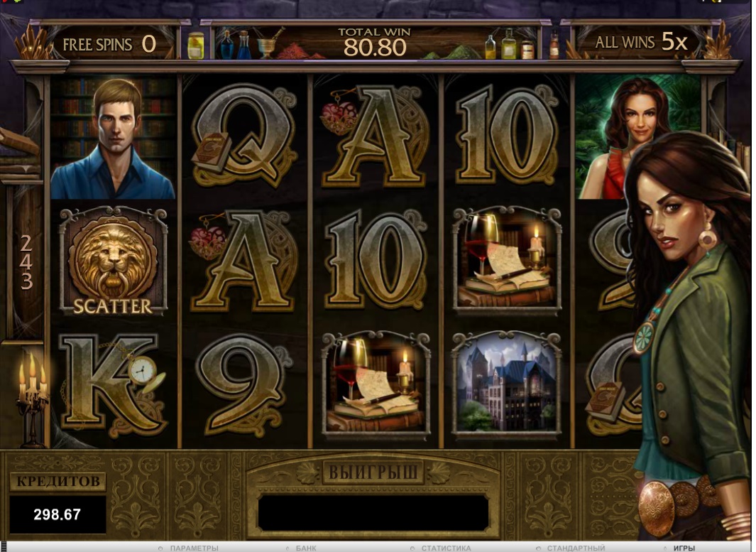Click the K with pocket watch symbol

(114, 384)
